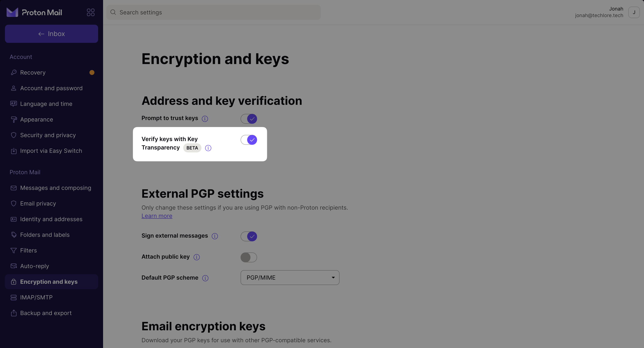Click the Proton Mail logo
The image size is (644, 348).
pos(34,12)
